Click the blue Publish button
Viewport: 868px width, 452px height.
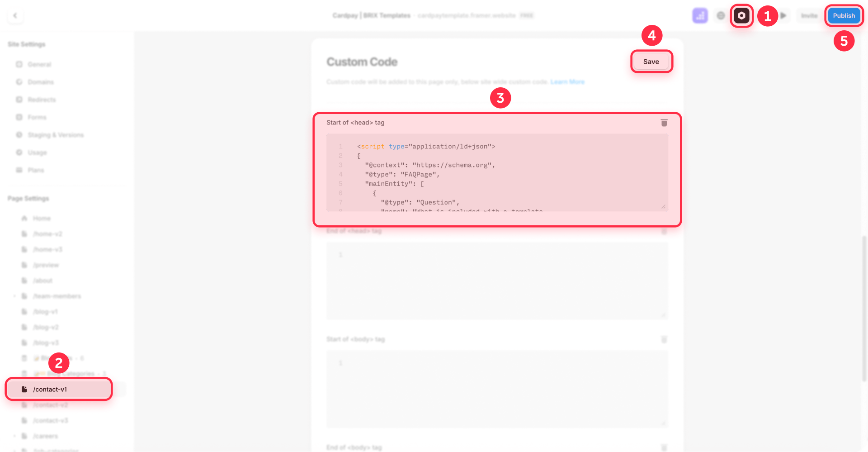844,16
